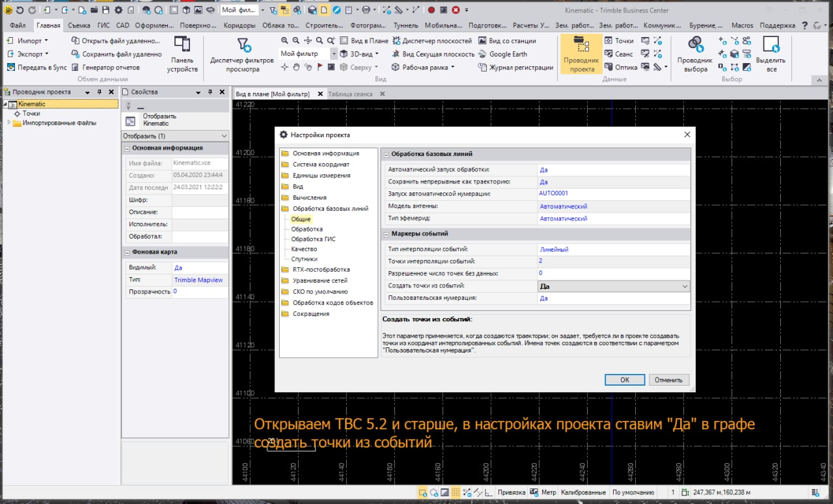The image size is (833, 504).
Task: Expand the Мой фильтр combo box in ribbon
Action: 334,54
